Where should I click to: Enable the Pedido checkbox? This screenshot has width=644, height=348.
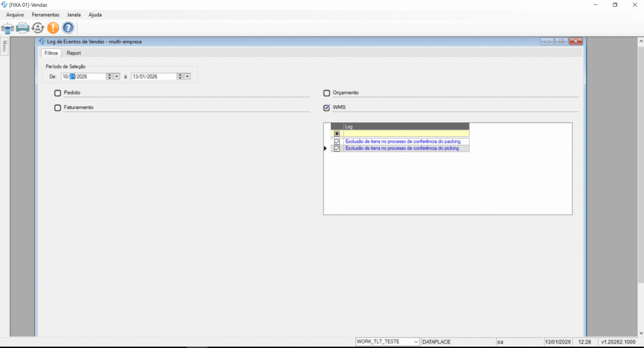point(58,93)
